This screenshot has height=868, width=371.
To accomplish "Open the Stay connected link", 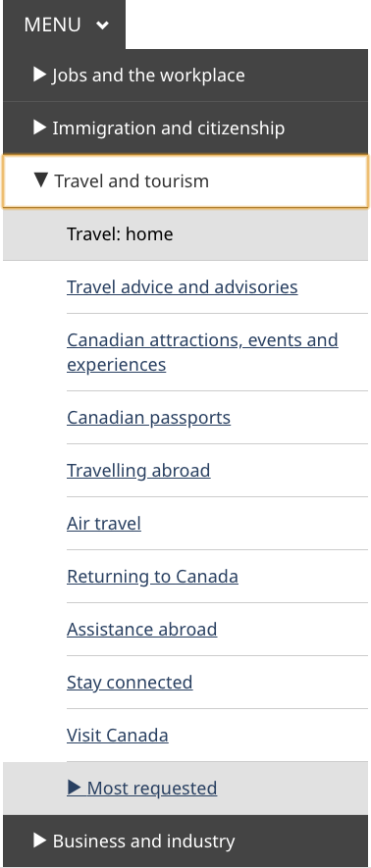I will coord(130,682).
